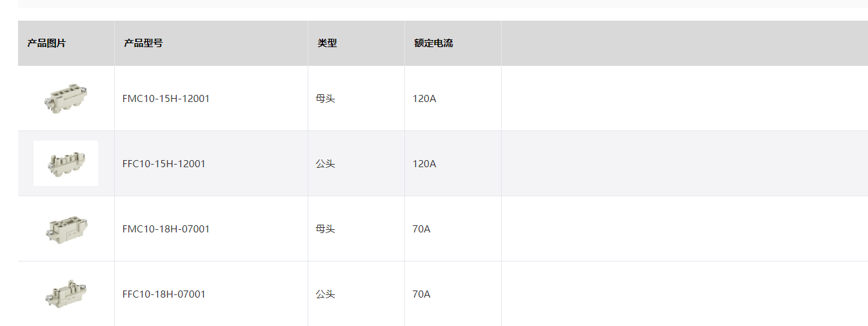This screenshot has height=326, width=868.
Task: Click the FMC10-15H-12001 product thumbnail
Action: click(x=66, y=98)
